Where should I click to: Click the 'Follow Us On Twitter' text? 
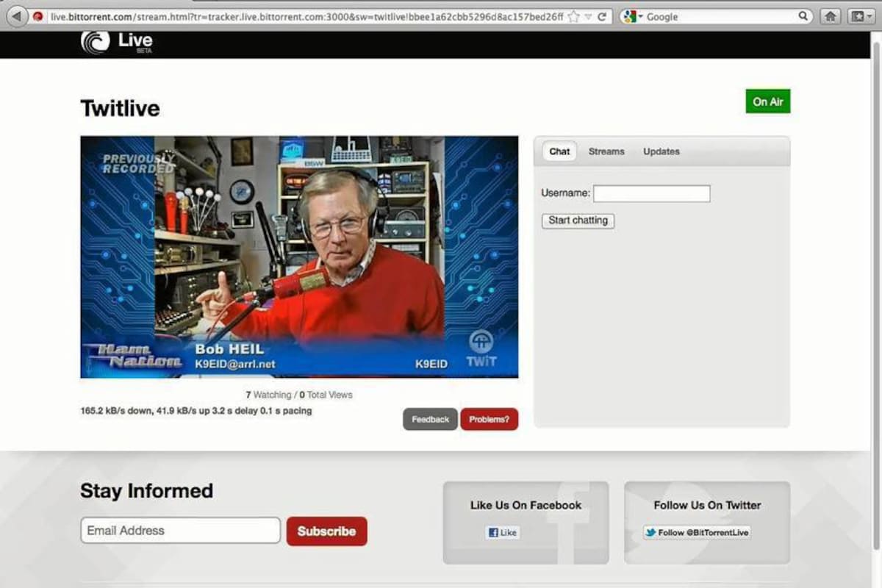(x=707, y=505)
